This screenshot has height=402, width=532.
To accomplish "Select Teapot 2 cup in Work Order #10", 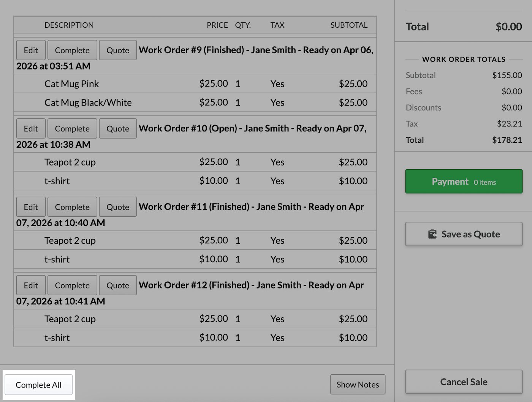I will coord(195,162).
